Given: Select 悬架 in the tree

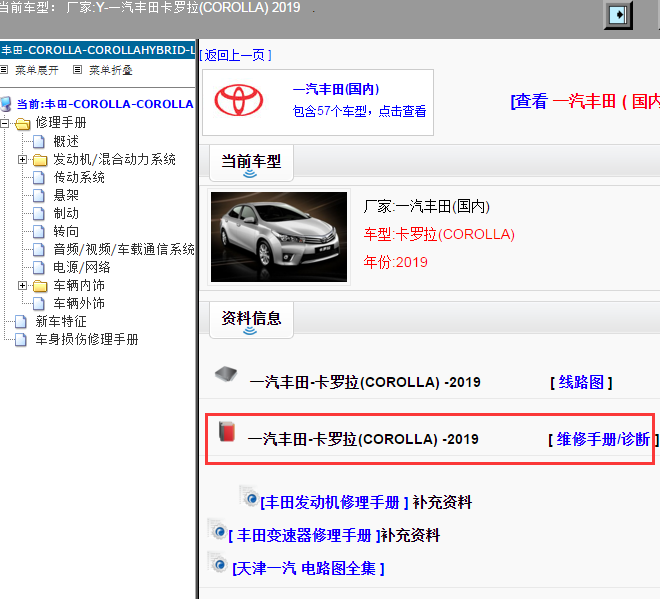Looking at the screenshot, I should click(x=66, y=195).
